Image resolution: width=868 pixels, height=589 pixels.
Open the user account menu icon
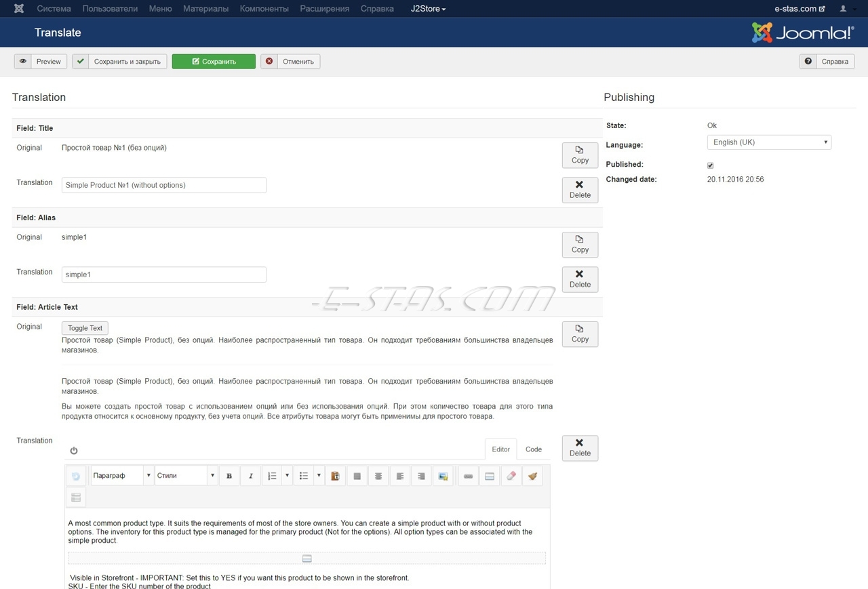pos(844,9)
